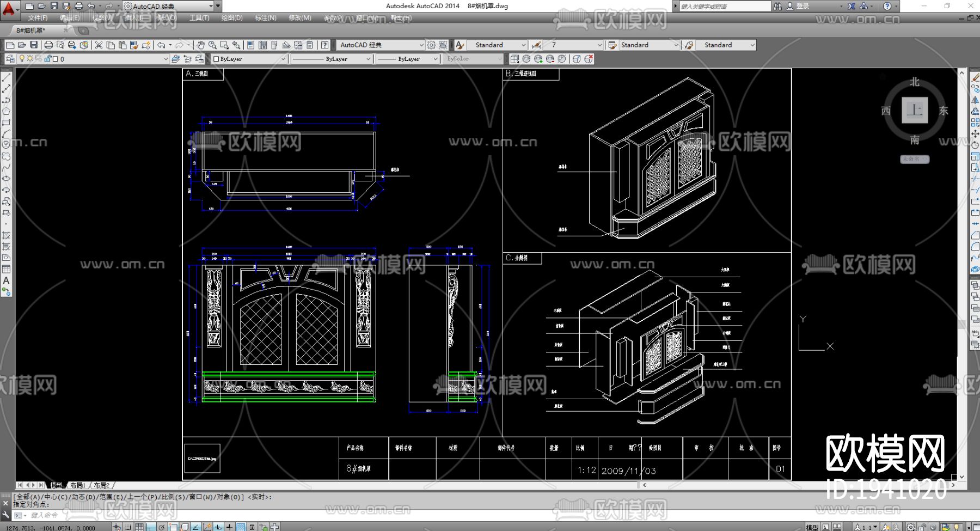
Task: Open the 绘图(D) menu
Action: [x=232, y=18]
